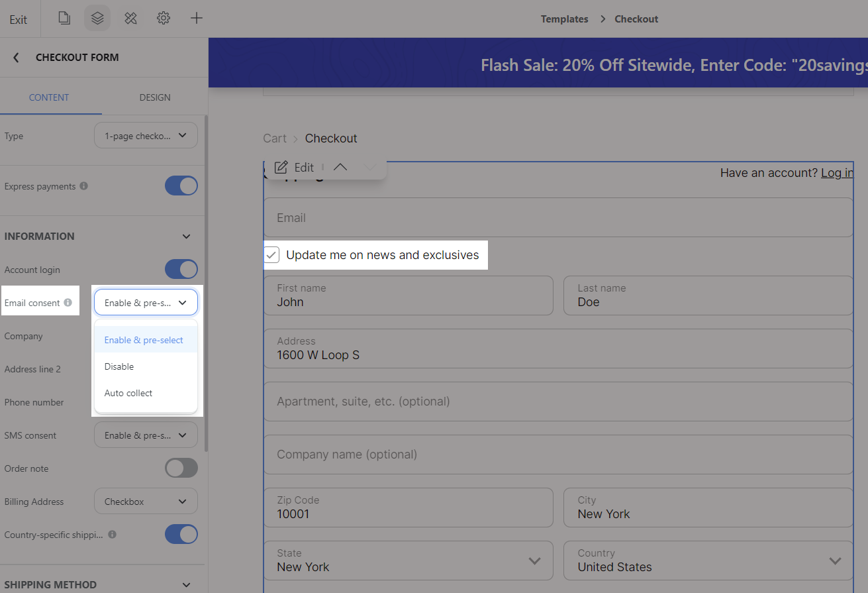Viewport: 868px width, 593px height.
Task: Toggle Update me on news checkbox
Action: coord(271,255)
